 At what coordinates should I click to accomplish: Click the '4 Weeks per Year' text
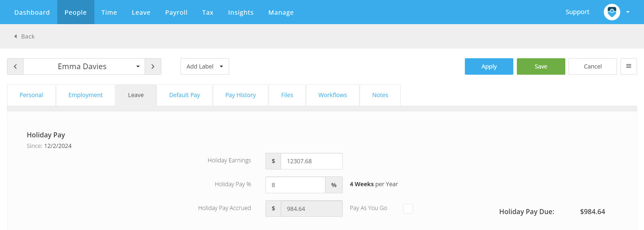374,184
